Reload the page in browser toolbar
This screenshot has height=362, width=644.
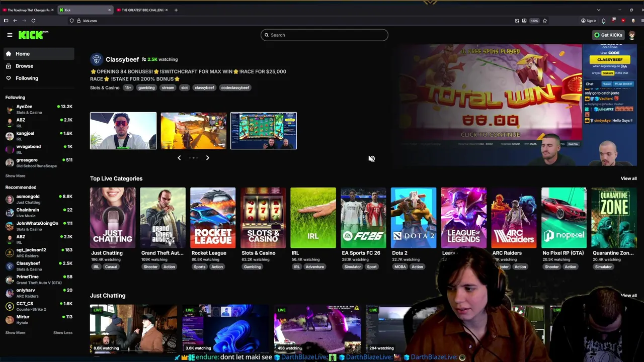33,21
